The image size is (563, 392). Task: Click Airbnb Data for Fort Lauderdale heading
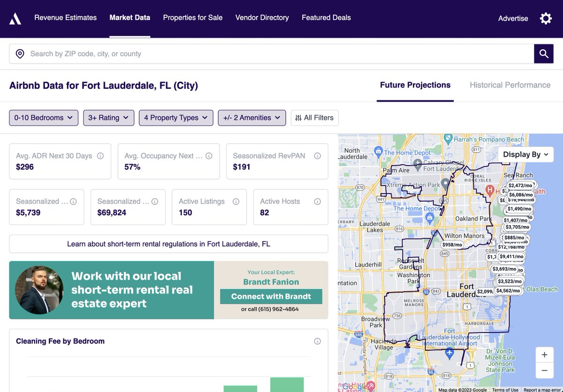[x=104, y=85]
